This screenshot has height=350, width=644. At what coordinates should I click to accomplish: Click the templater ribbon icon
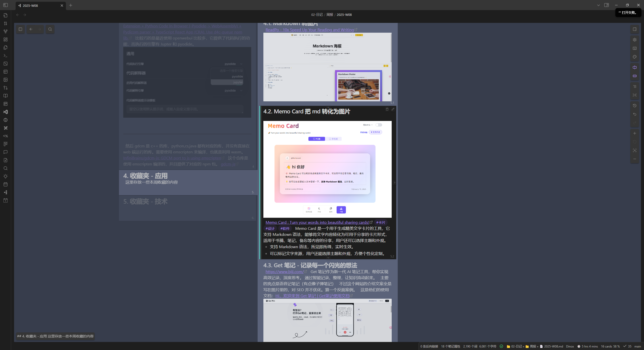click(x=6, y=136)
